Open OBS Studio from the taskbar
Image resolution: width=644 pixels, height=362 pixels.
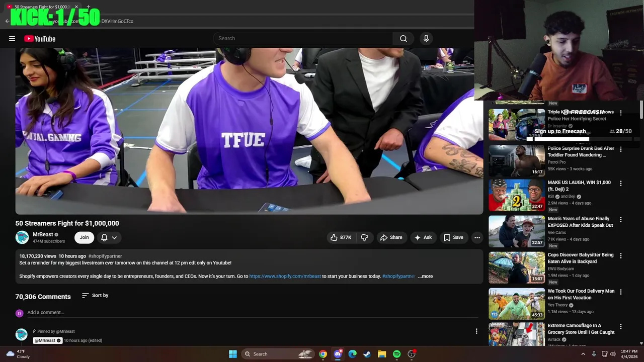point(412,354)
